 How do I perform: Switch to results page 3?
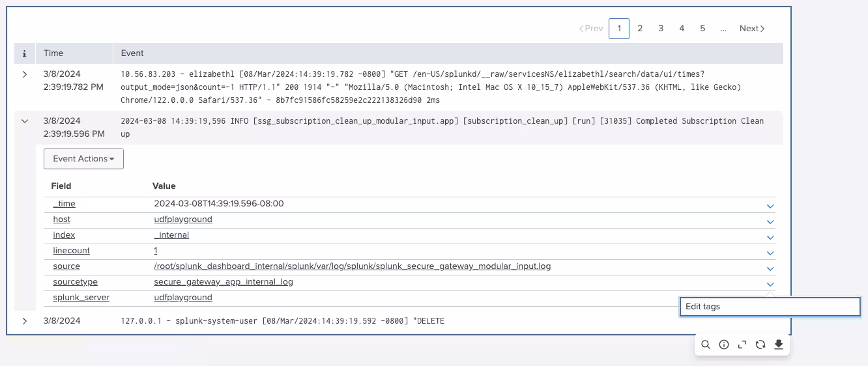[x=661, y=29]
